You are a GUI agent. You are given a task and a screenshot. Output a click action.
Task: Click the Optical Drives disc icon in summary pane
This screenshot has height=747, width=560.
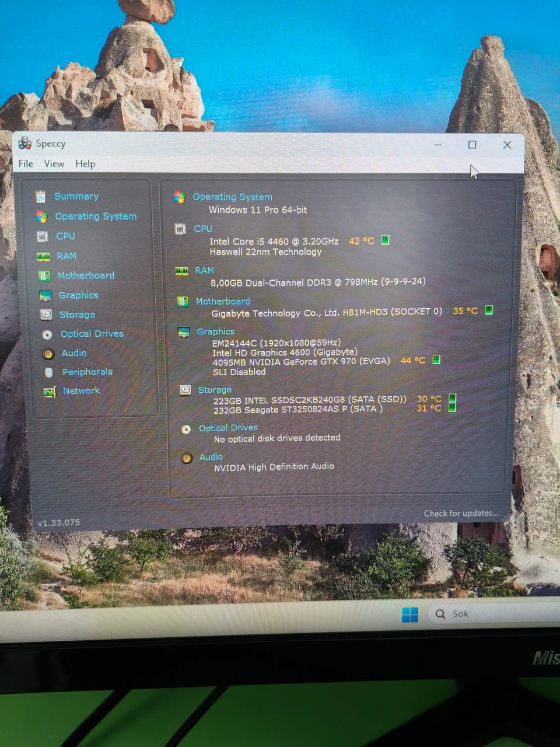tap(186, 429)
